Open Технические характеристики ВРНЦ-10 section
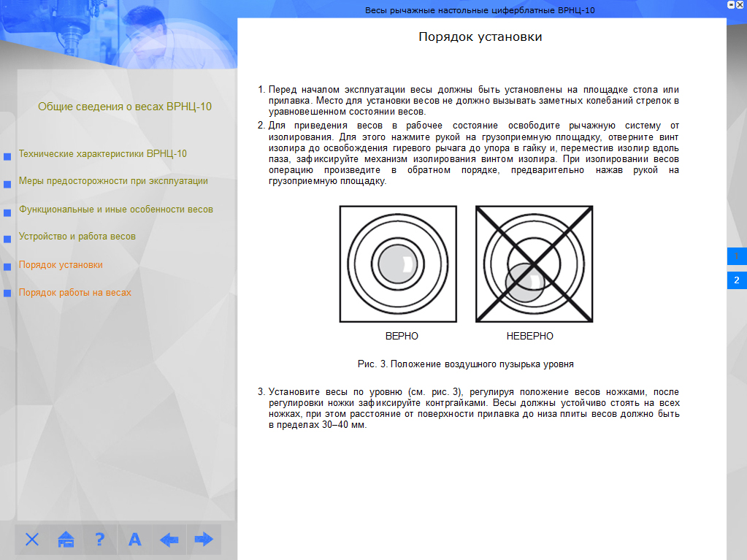The width and height of the screenshot is (747, 560). coord(102,154)
